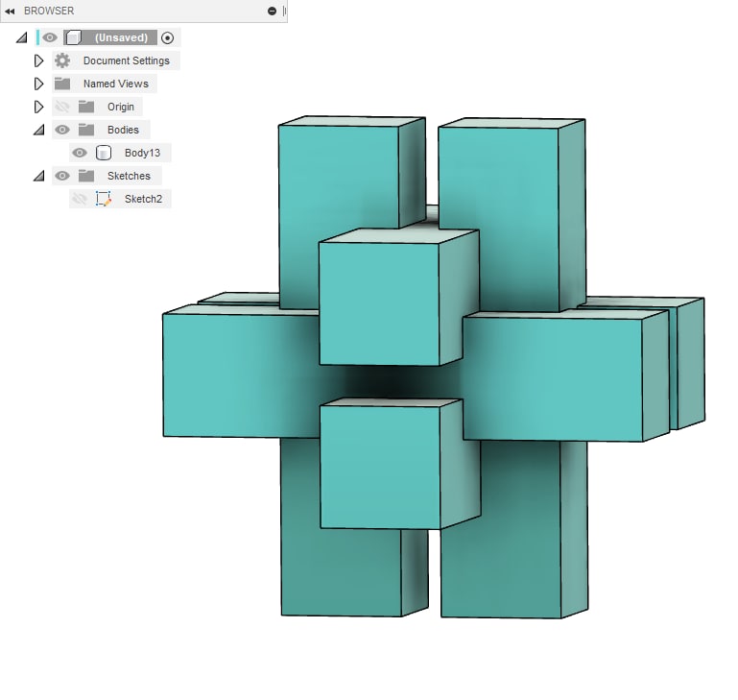Click the teal 3D model in viewport
Image resolution: width=738 pixels, height=700 pixels.
coord(433,368)
